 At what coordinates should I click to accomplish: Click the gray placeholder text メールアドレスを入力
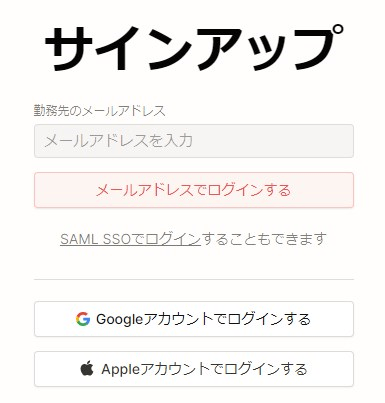click(x=118, y=141)
